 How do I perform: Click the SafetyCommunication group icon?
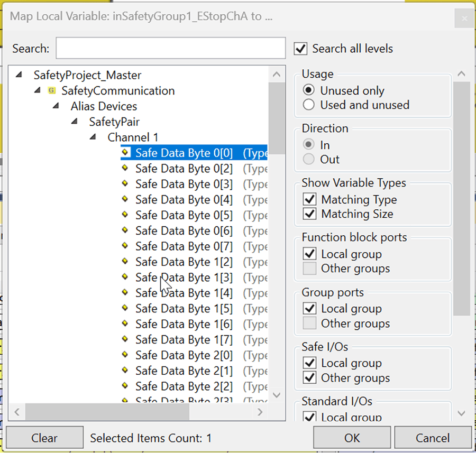[x=52, y=90]
